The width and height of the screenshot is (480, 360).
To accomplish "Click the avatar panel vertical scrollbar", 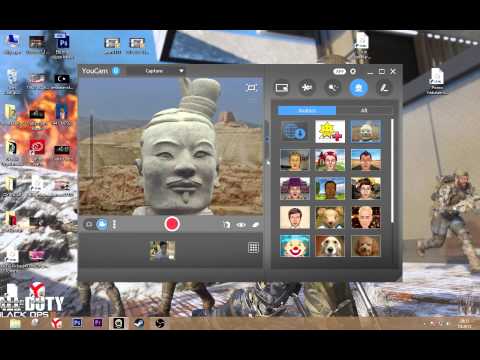I will pyautogui.click(x=392, y=171).
